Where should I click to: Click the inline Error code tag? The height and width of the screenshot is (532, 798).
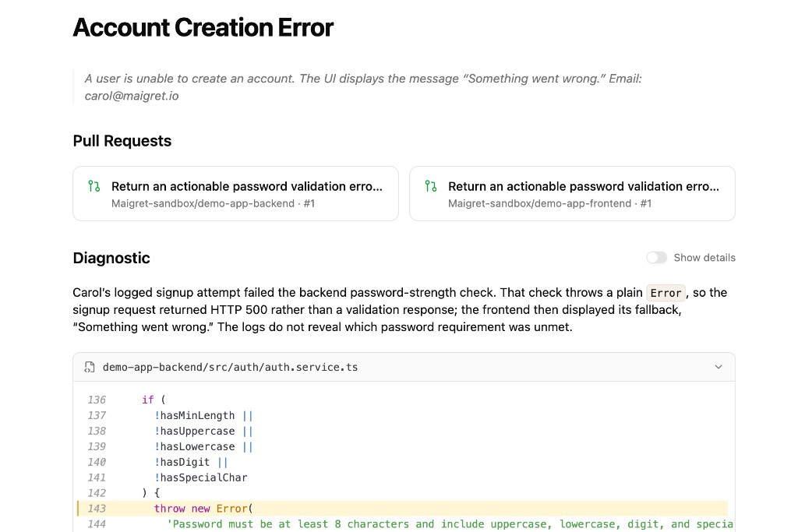point(666,293)
